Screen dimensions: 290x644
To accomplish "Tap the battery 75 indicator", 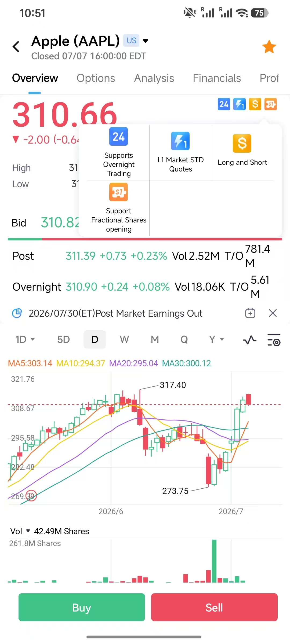I will click(x=260, y=13).
